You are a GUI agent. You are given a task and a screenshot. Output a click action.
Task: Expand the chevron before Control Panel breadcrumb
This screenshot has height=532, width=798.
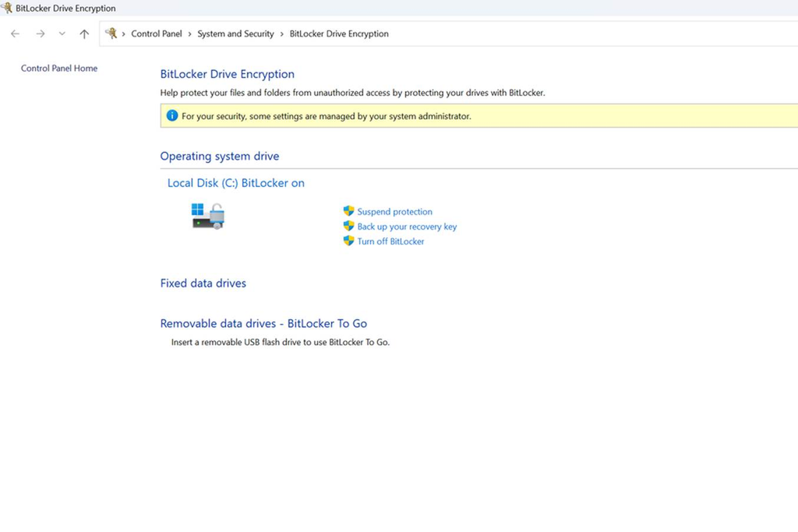(x=124, y=34)
